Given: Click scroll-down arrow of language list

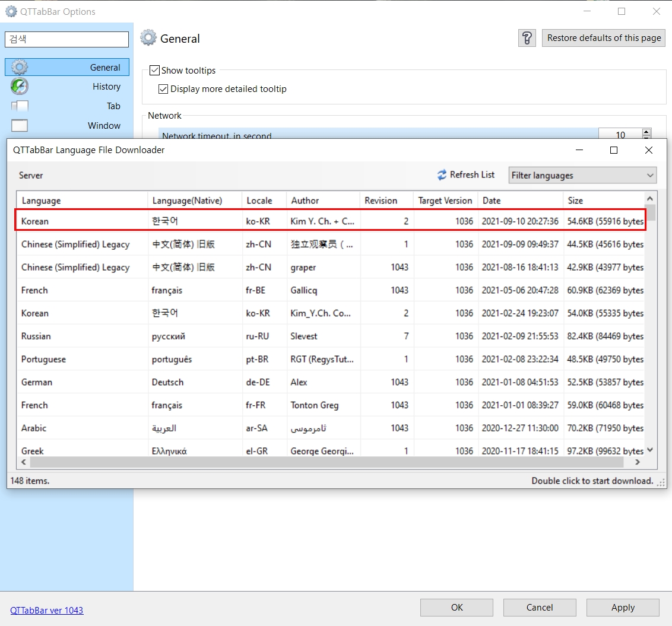Looking at the screenshot, I should tap(650, 450).
